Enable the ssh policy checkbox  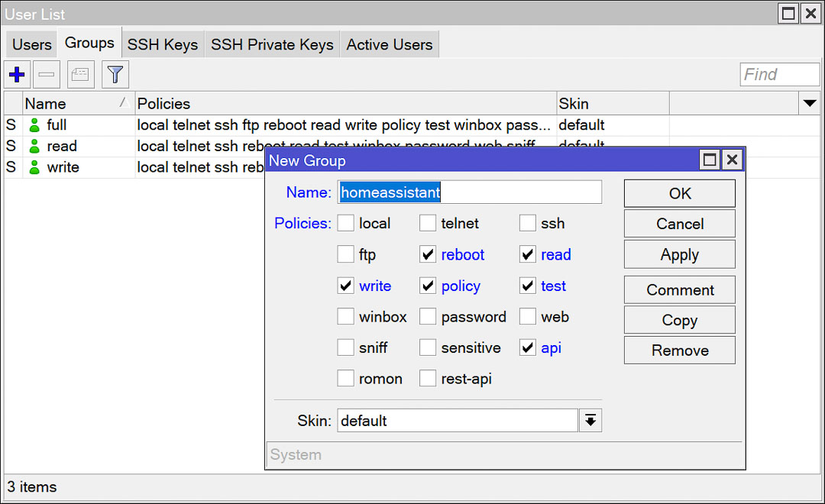[528, 224]
